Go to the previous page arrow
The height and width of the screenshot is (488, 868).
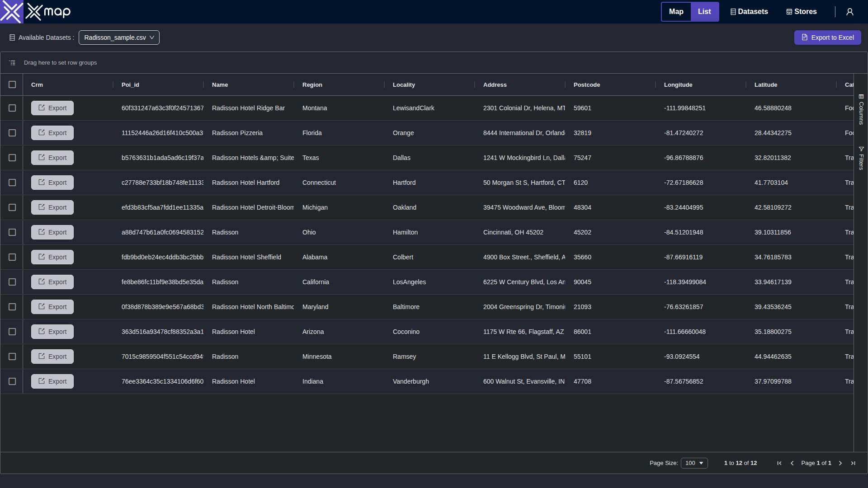[792, 463]
